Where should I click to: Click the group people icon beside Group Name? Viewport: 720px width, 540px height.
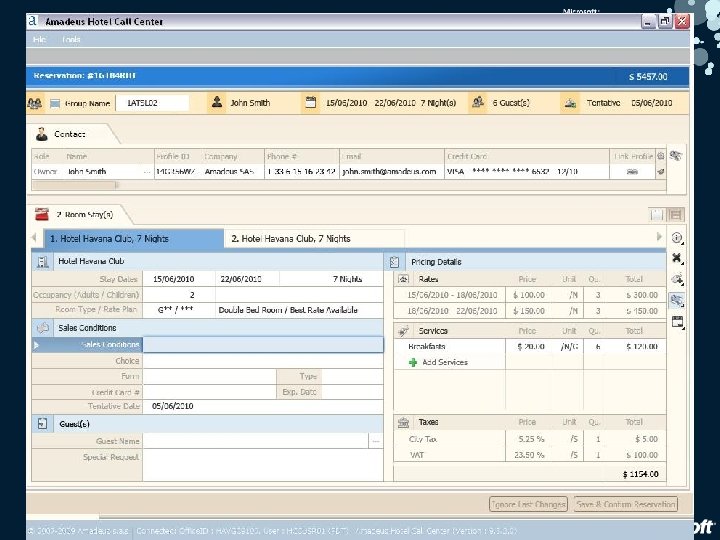(x=34, y=103)
